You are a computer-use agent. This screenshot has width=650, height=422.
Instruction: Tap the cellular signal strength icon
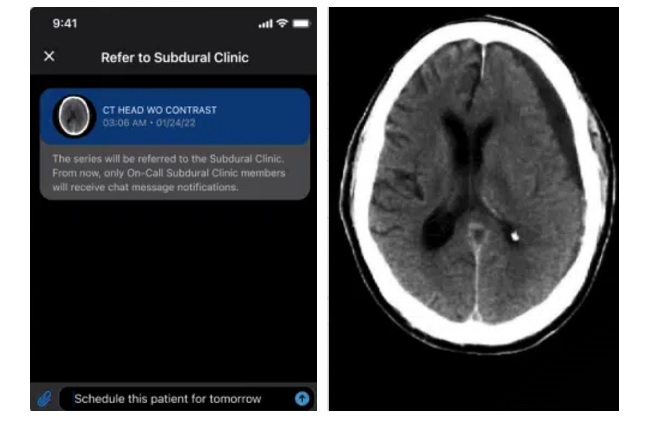click(266, 23)
